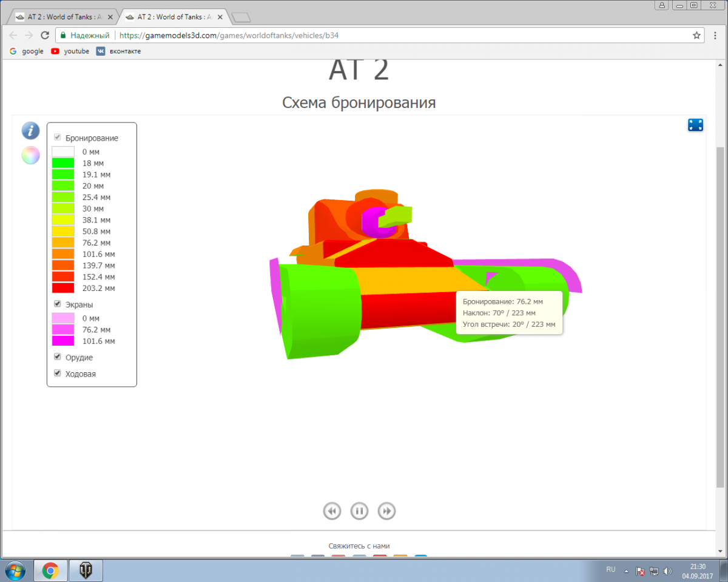The image size is (728, 582).
Task: Switch to the first AT 2 tab
Action: point(61,17)
